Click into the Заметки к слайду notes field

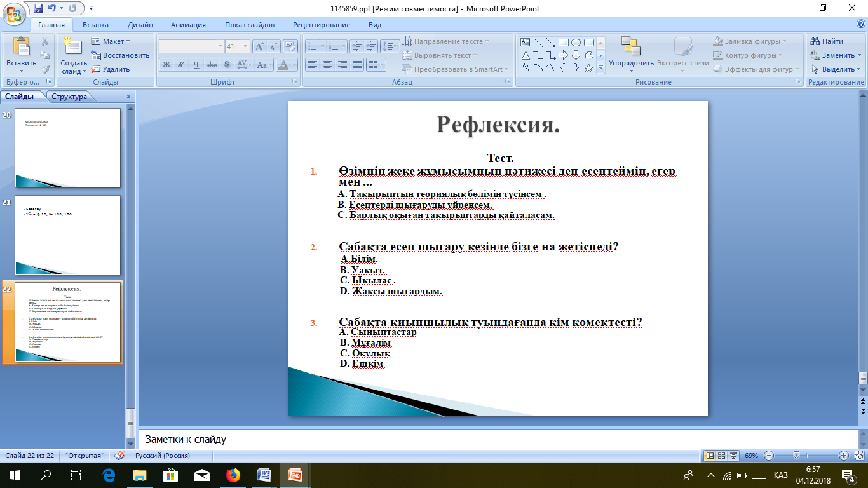(x=498, y=439)
